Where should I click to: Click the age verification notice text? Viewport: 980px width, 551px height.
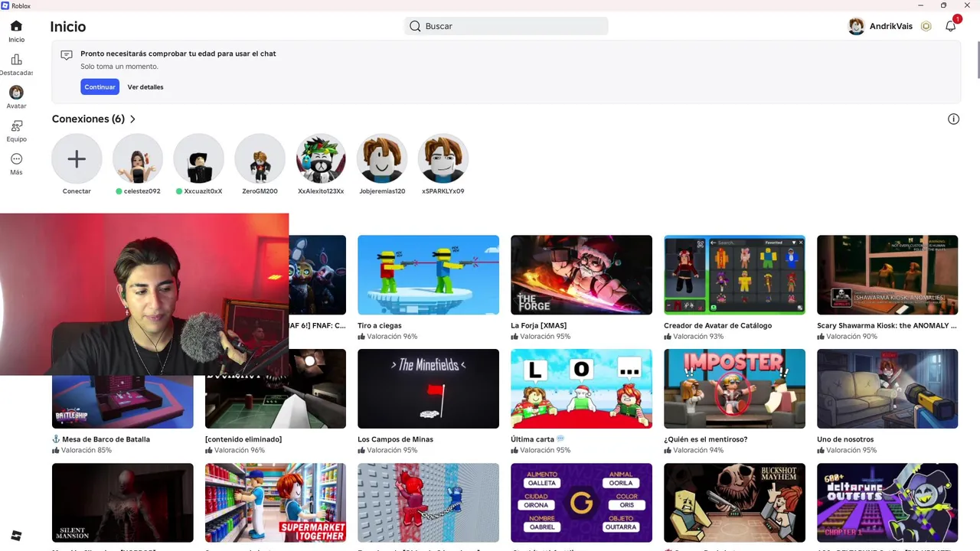[178, 54]
